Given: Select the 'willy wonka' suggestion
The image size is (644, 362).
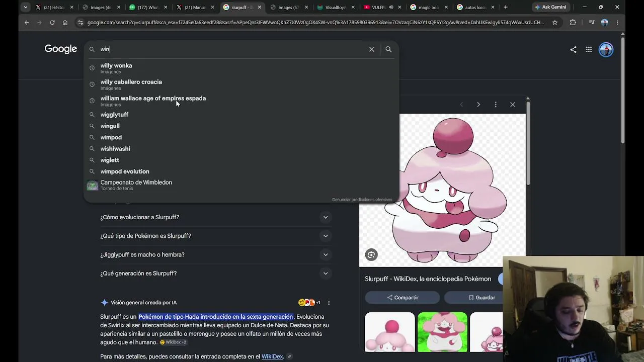Looking at the screenshot, I should tap(241, 68).
